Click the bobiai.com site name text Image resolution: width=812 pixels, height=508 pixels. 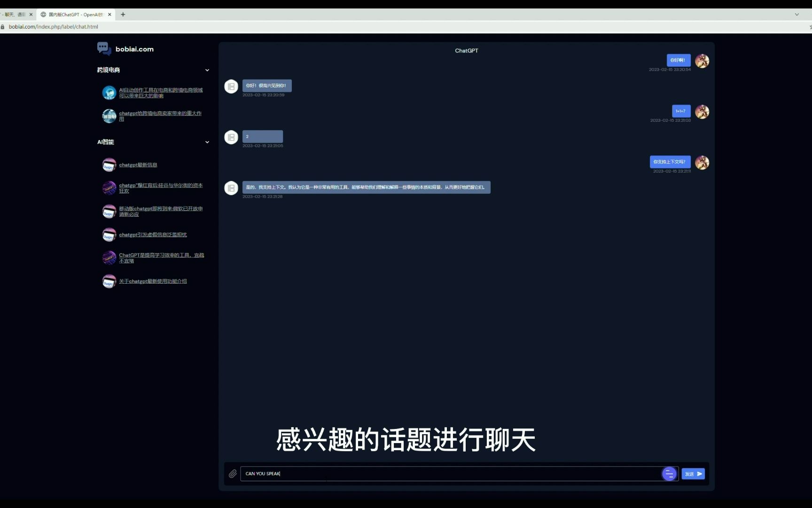[x=135, y=49]
